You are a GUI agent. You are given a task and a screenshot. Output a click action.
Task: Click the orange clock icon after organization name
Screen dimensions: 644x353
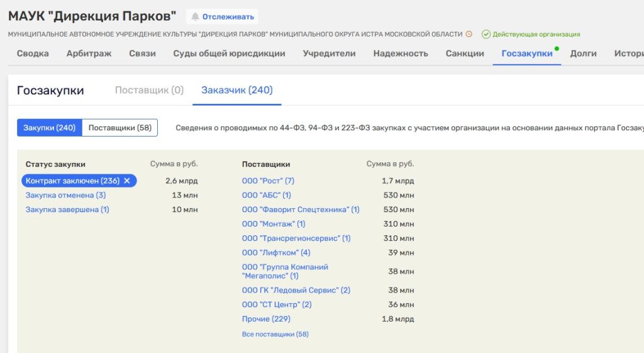tap(469, 34)
